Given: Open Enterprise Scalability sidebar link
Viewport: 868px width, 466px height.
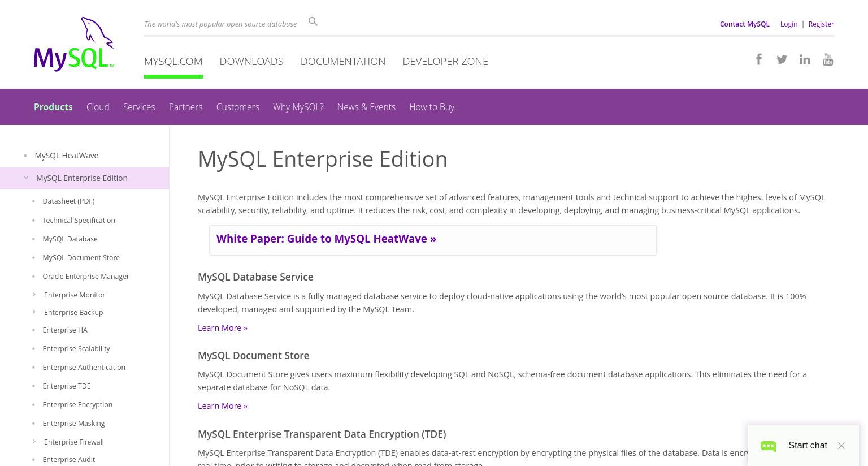Looking at the screenshot, I should point(76,348).
